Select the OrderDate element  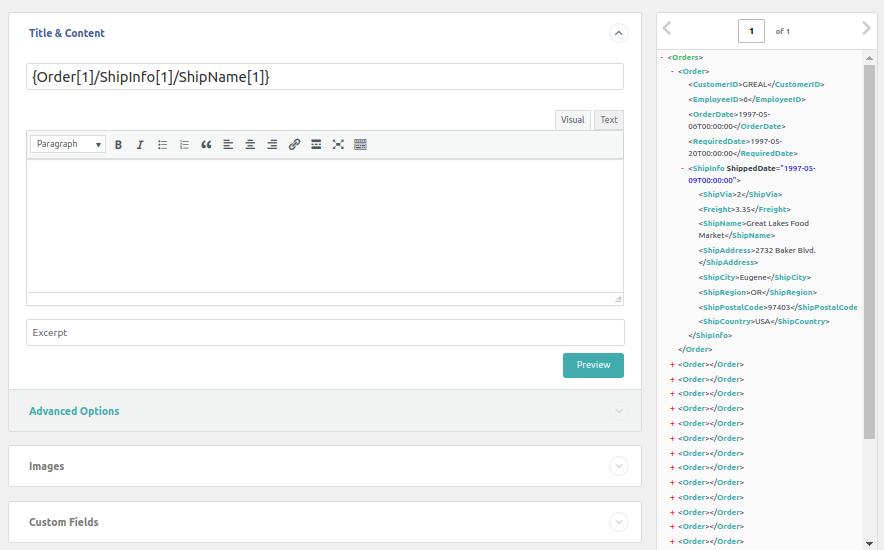coord(737,121)
